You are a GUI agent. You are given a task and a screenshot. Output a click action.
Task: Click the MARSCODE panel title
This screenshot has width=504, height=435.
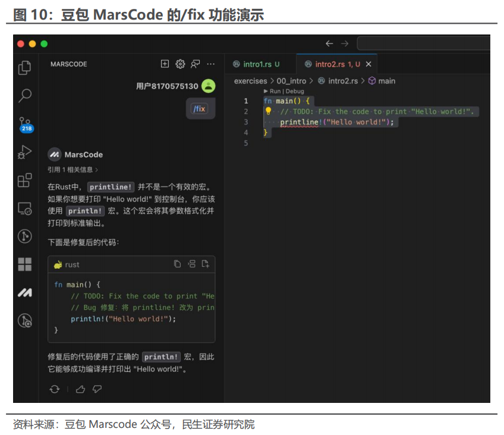click(69, 64)
